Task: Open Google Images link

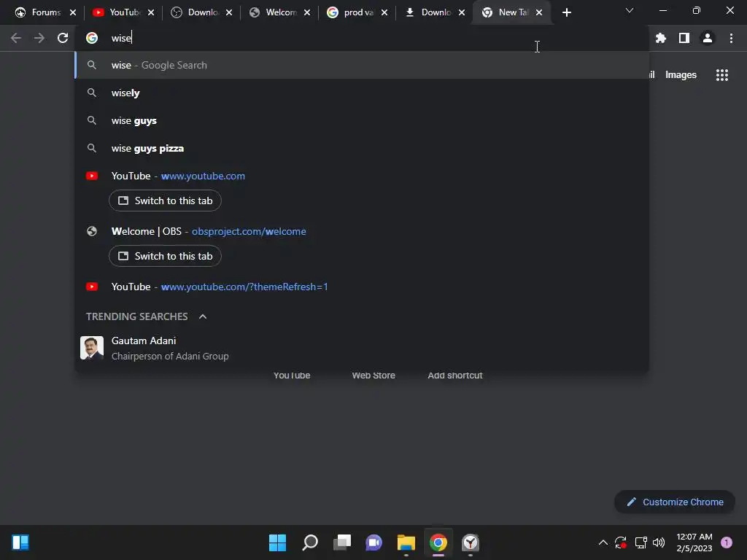Action: click(x=681, y=75)
